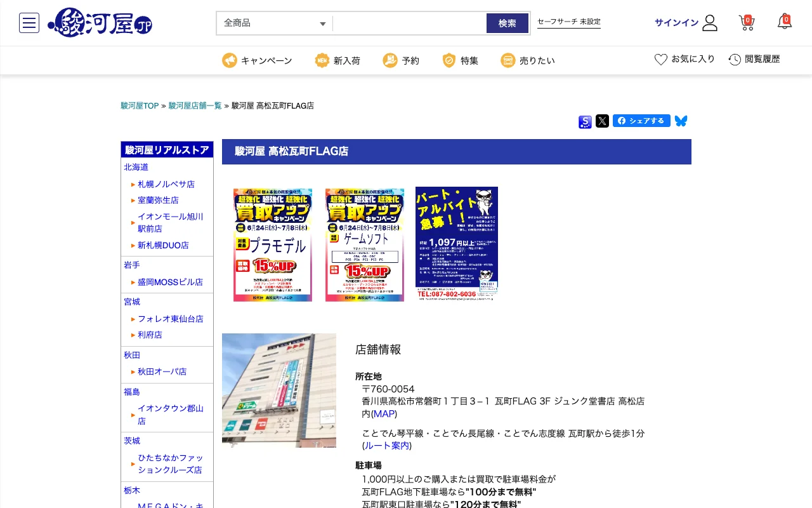Click the 検索 search button
Image resolution: width=812 pixels, height=508 pixels.
[507, 23]
